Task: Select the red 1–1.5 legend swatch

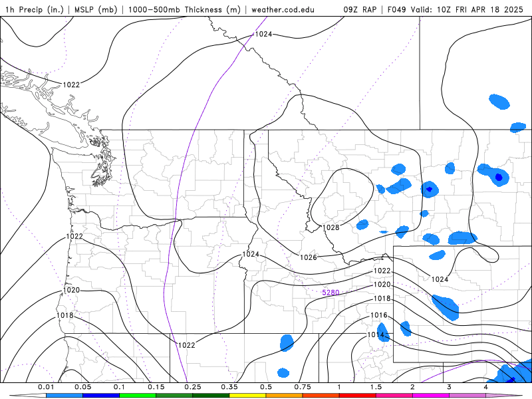Action: click(358, 396)
